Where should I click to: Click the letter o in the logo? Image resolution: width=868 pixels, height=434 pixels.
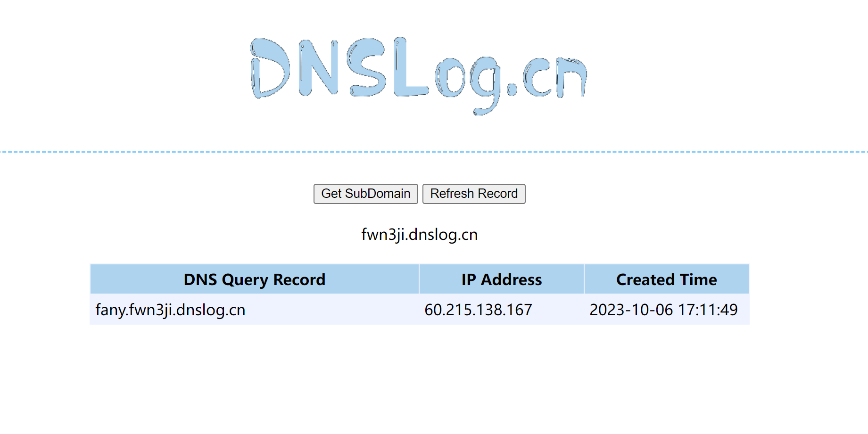450,78
